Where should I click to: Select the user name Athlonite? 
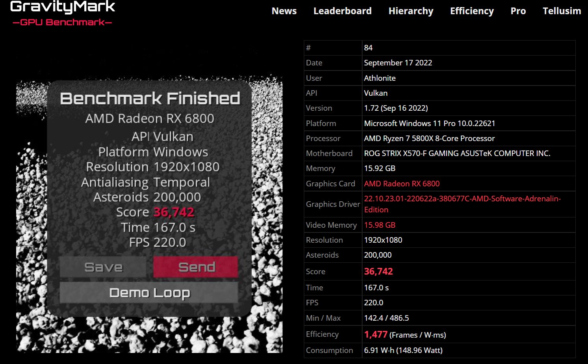(380, 78)
